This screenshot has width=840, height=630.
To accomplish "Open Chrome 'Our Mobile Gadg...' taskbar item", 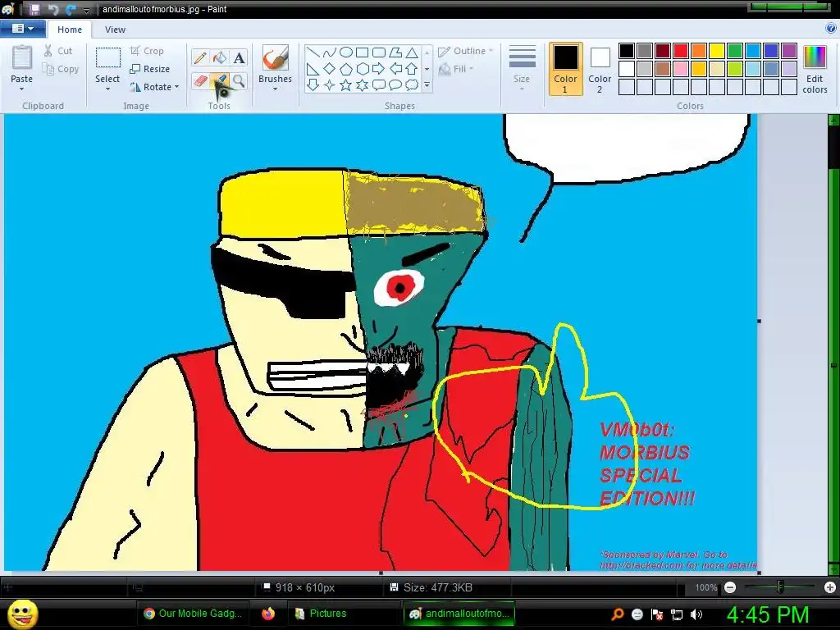I will [194, 614].
